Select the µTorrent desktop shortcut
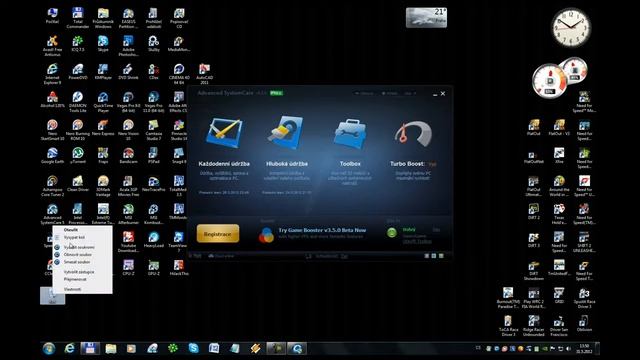640x360 pixels. 78,156
